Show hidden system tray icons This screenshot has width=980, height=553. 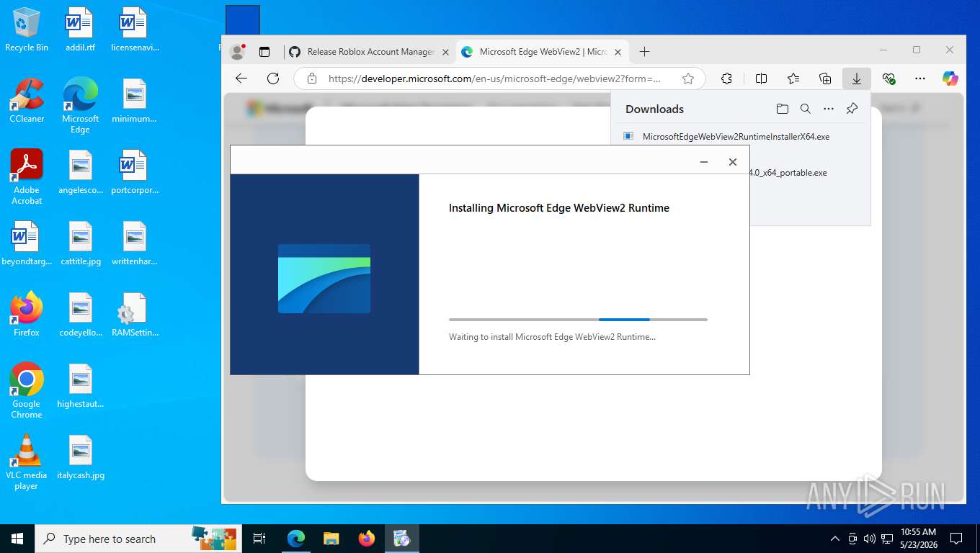[x=835, y=539]
